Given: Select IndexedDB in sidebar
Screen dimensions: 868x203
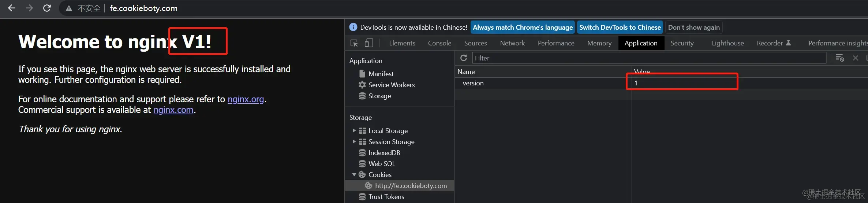Looking at the screenshot, I should (x=384, y=153).
